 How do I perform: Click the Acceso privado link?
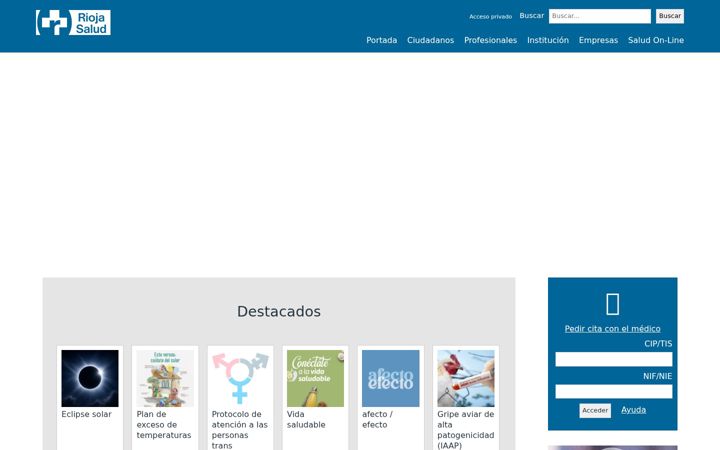(x=490, y=17)
